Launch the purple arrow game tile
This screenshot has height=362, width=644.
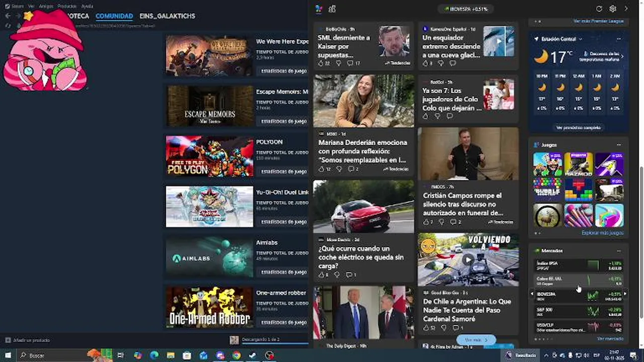point(609,164)
